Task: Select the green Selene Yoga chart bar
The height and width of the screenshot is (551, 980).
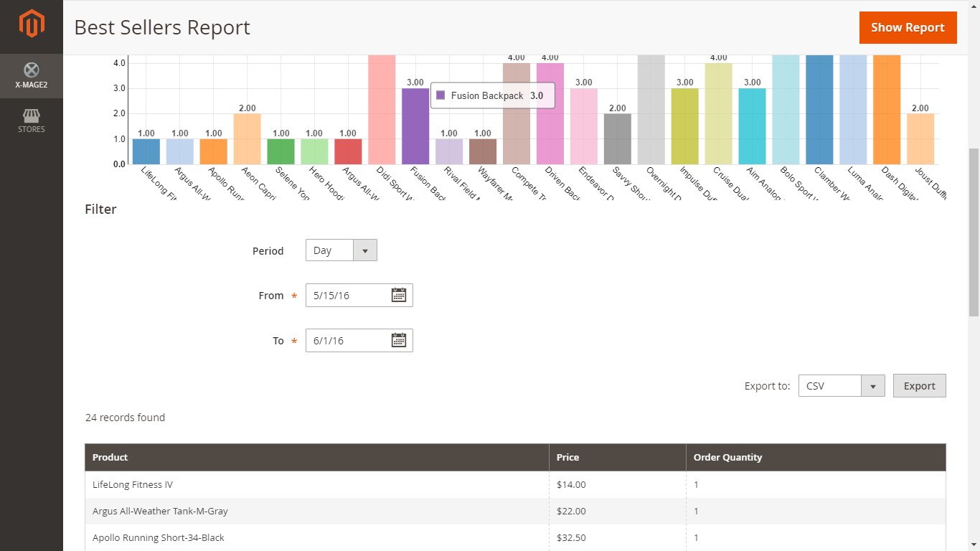Action: point(281,151)
